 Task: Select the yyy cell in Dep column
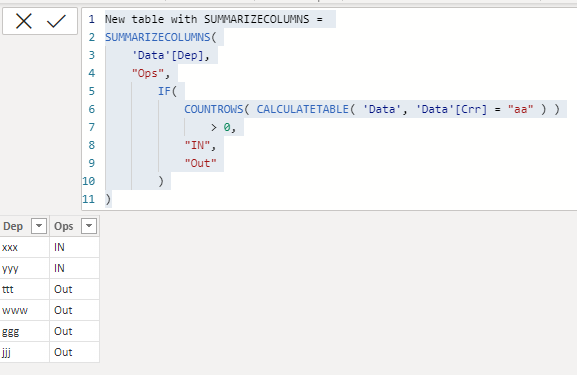pyautogui.click(x=24, y=268)
